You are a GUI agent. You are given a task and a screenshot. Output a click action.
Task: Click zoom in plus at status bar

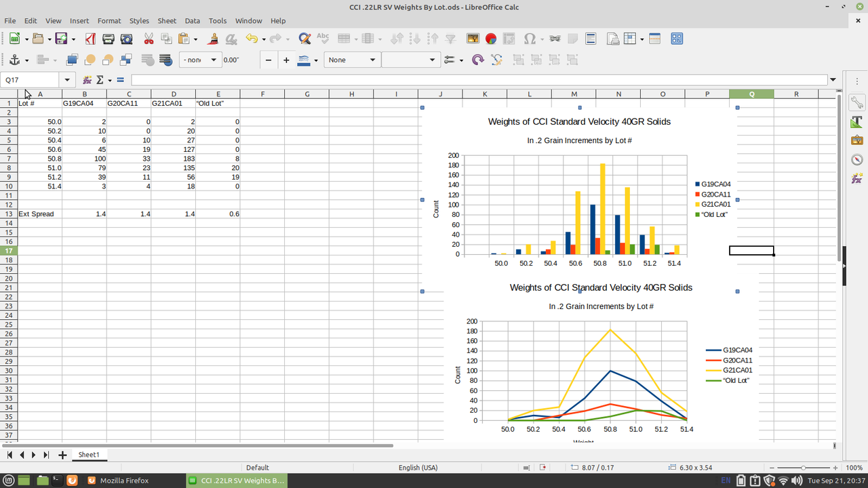(x=835, y=468)
